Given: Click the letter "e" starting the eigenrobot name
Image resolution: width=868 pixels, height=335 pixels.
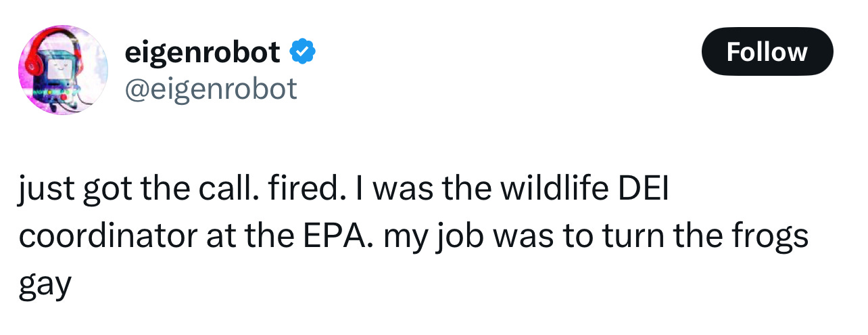Looking at the screenshot, I should click(132, 55).
